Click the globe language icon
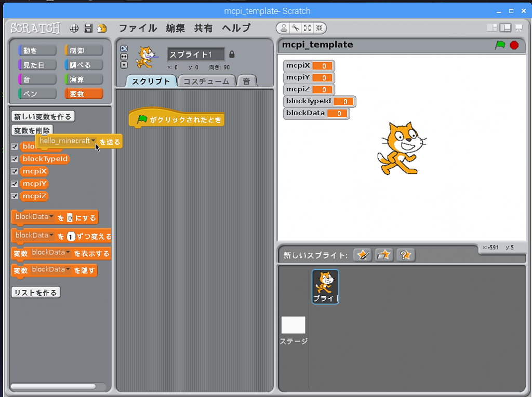The image size is (532, 397). point(74,28)
